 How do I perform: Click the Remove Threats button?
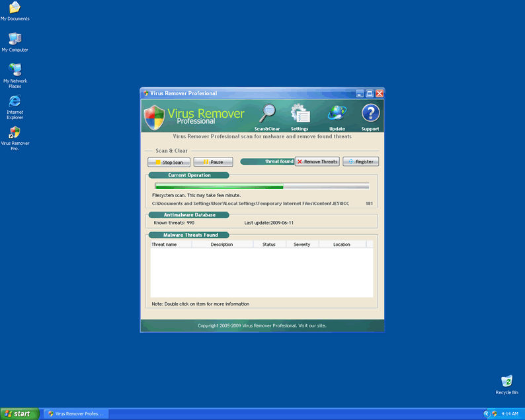point(317,161)
